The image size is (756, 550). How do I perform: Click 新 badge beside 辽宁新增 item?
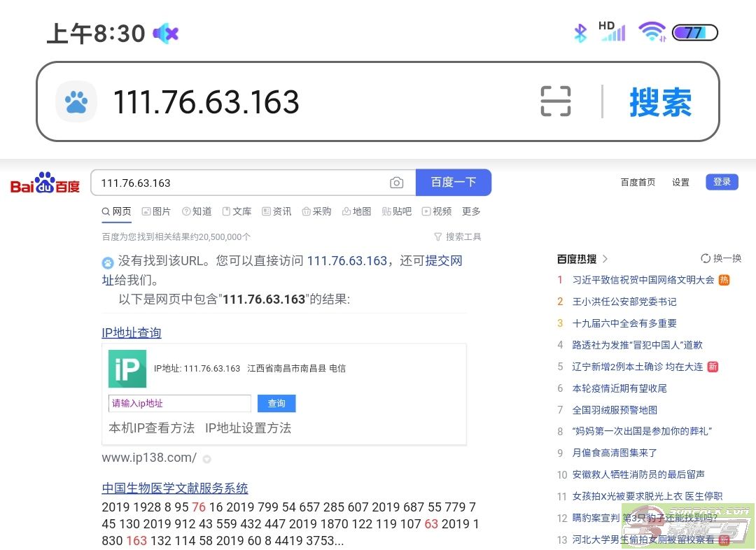[x=713, y=367]
